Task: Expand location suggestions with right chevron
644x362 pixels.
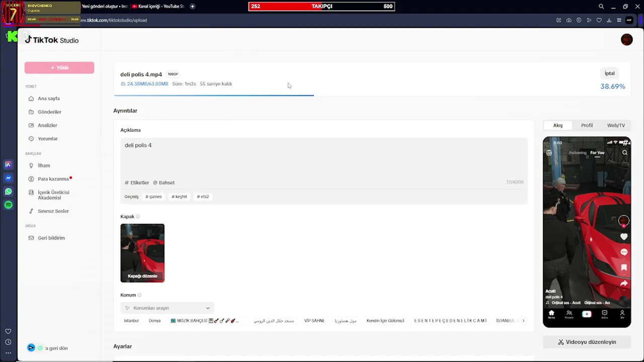Action: pos(523,321)
